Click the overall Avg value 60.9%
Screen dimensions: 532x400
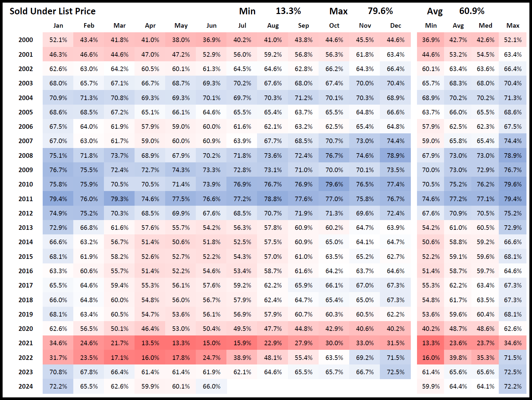tap(472, 11)
